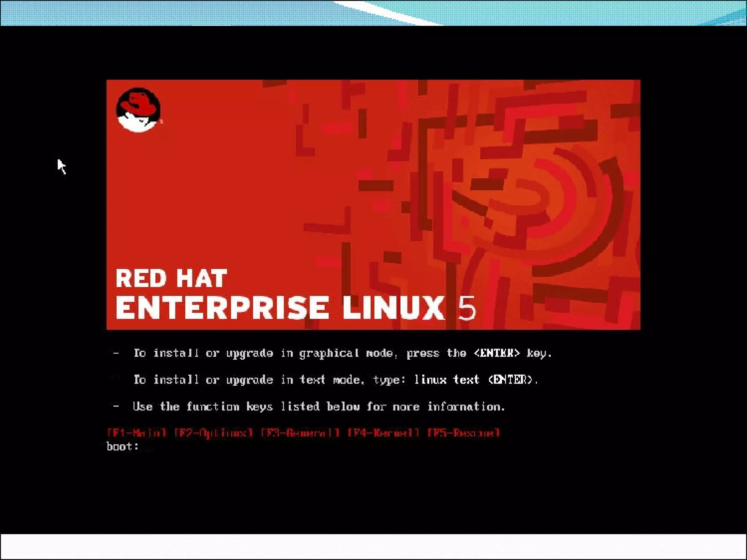Click the F2-Options label
Image resolution: width=747 pixels, height=560 pixels.
(214, 433)
